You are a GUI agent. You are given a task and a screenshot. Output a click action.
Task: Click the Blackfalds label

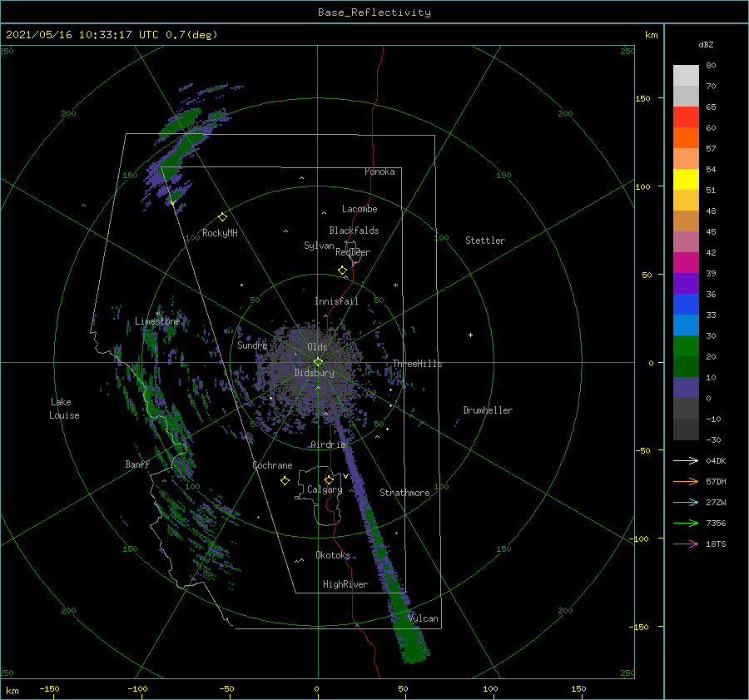pyautogui.click(x=354, y=231)
